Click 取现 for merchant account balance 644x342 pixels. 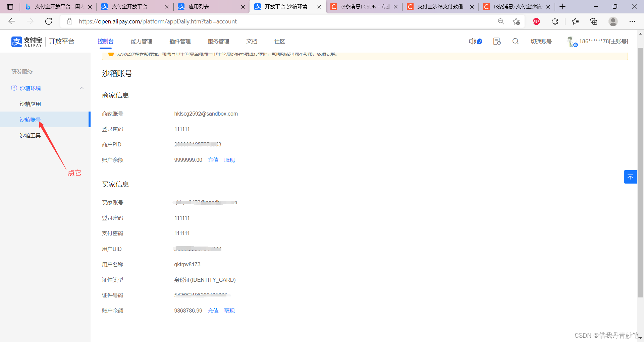[x=229, y=160]
